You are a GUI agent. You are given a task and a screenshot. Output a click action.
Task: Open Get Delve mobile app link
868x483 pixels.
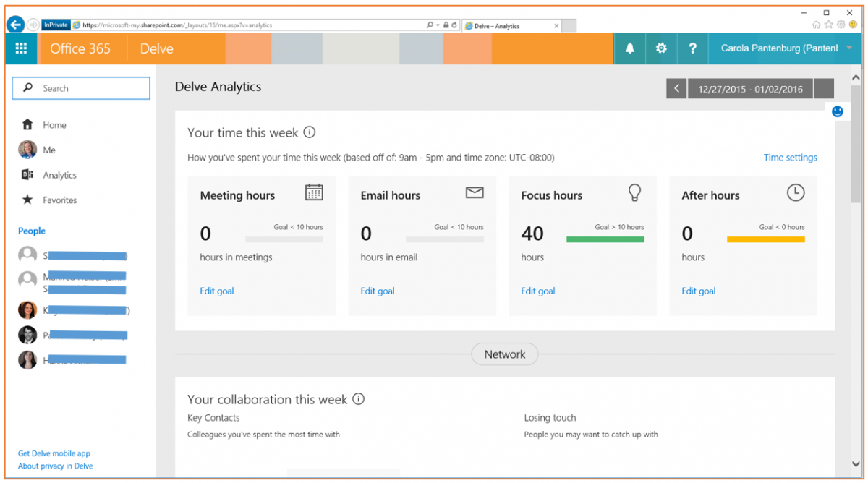click(x=54, y=453)
